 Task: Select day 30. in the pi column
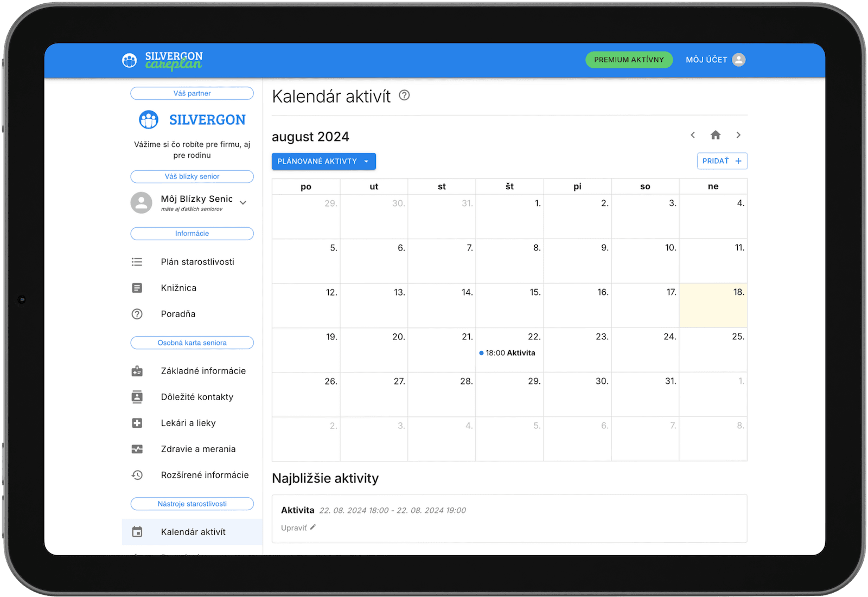click(x=578, y=395)
